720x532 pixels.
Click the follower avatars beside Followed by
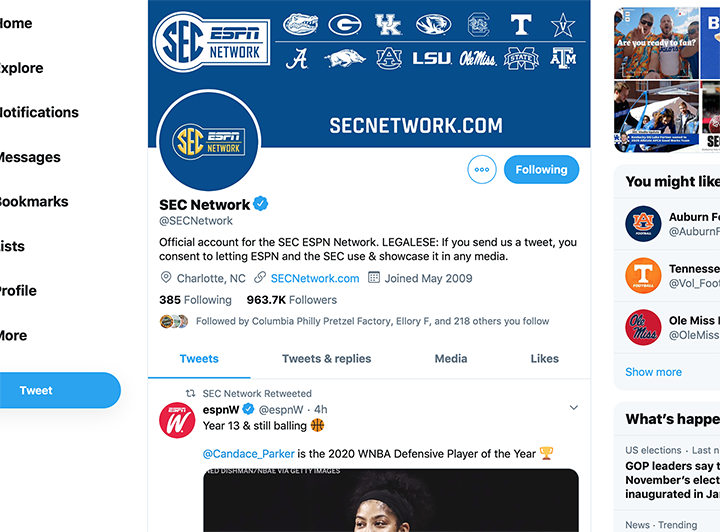[x=174, y=321]
